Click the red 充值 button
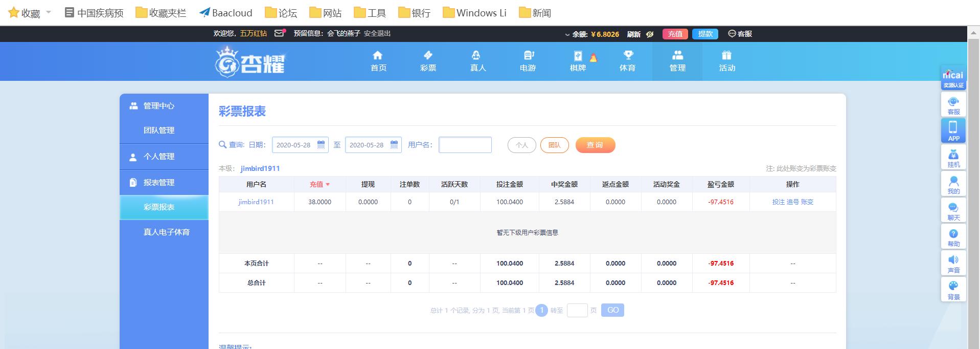 [675, 34]
